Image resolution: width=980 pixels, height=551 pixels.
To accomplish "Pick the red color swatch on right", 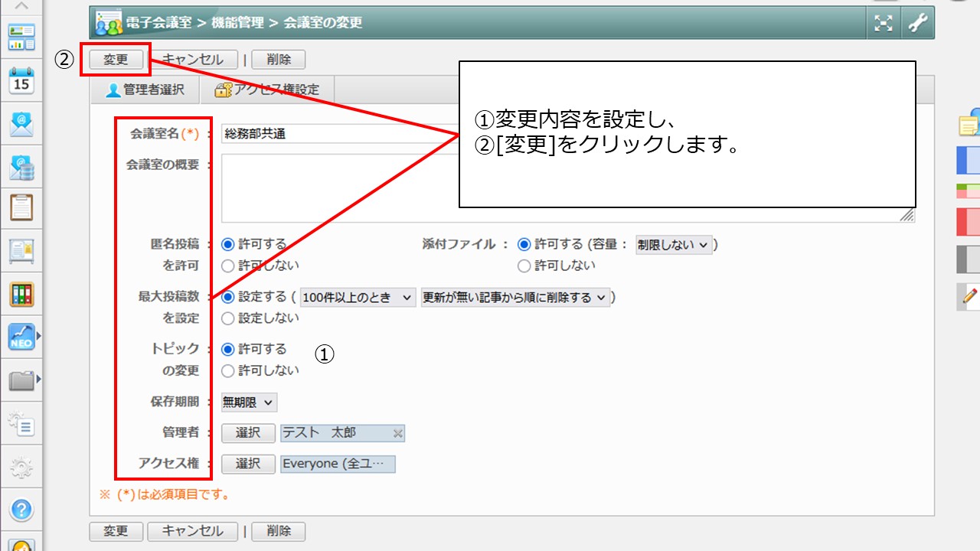I will [x=969, y=221].
